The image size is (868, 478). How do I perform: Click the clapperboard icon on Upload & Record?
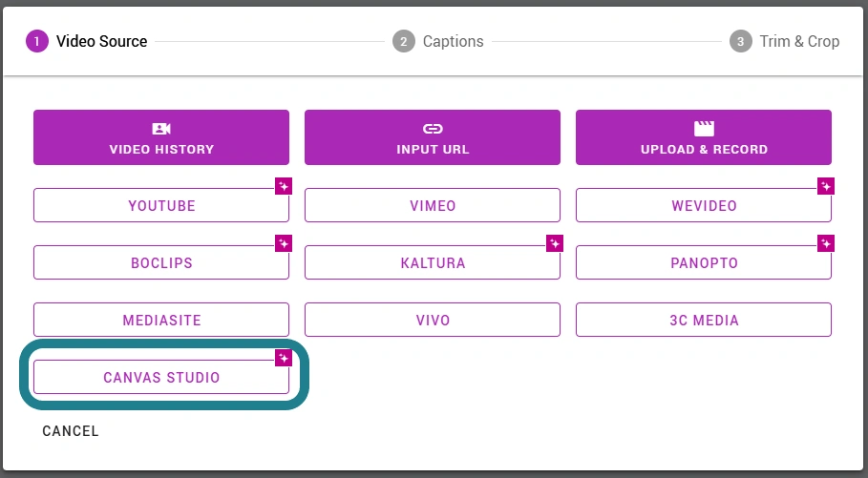704,129
